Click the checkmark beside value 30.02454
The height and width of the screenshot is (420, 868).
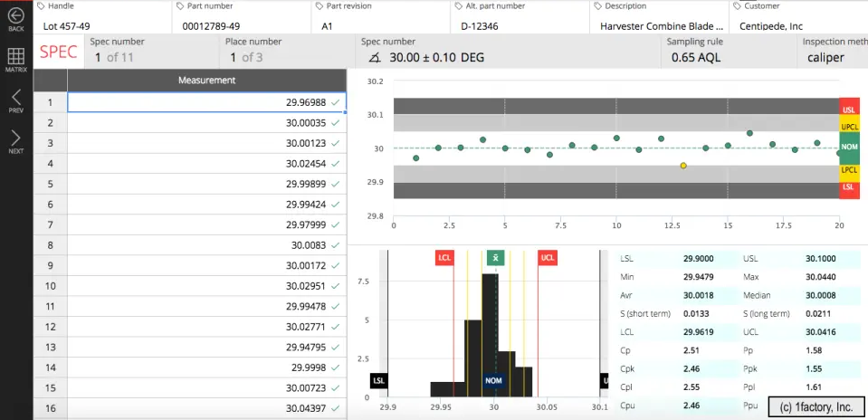336,164
